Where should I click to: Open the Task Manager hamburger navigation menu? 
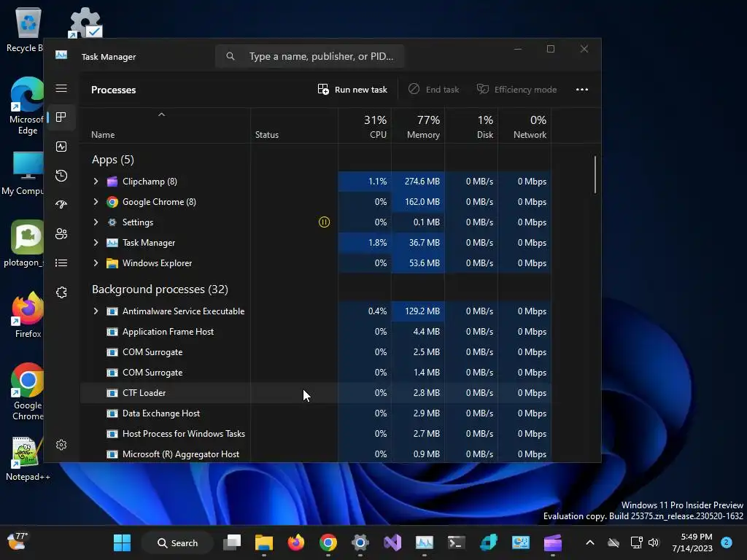61,88
